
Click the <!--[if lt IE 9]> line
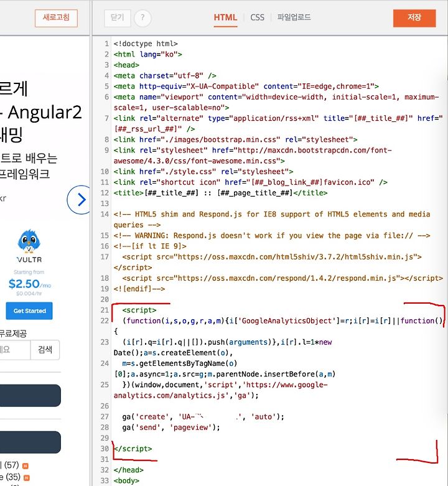pos(150,246)
